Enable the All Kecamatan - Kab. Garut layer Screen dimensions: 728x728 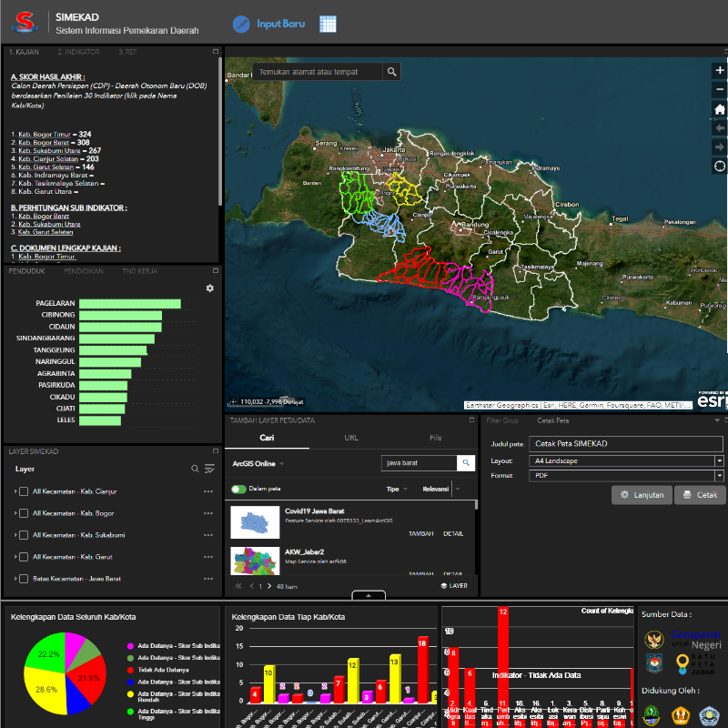[24, 557]
